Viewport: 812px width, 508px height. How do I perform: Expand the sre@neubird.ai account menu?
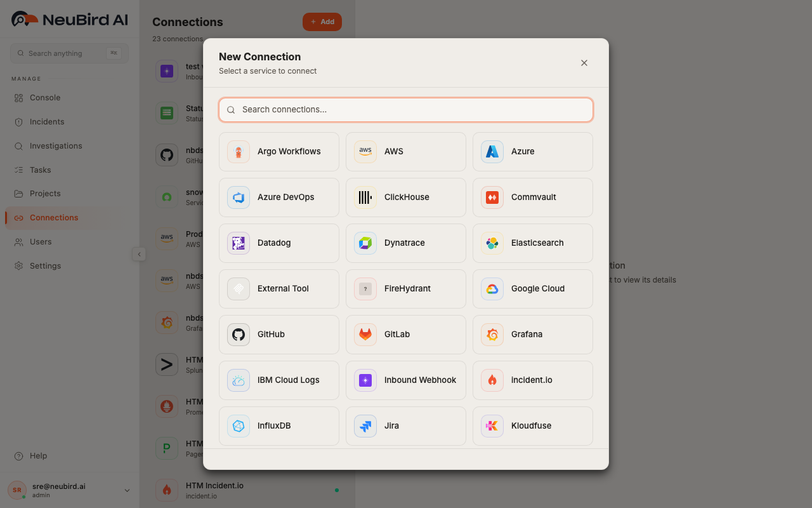69,490
